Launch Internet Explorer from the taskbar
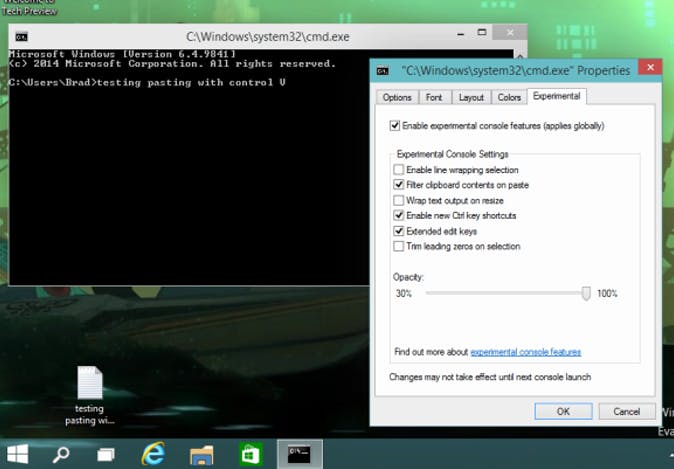This screenshot has height=469, width=674. tap(153, 454)
